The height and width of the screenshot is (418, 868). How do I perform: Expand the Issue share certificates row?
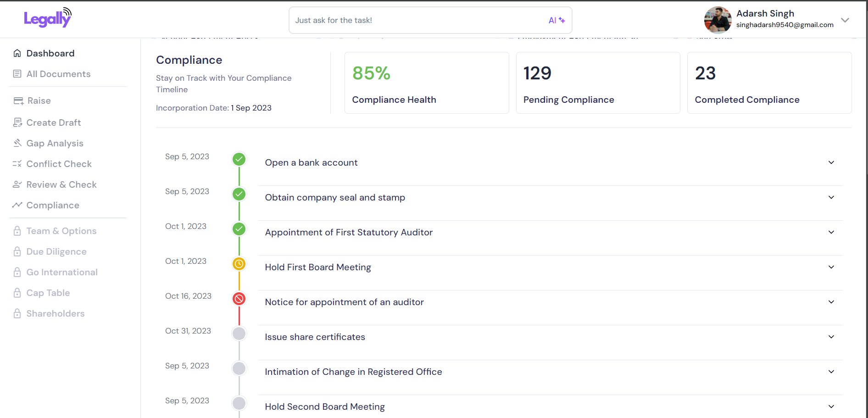pyautogui.click(x=831, y=337)
